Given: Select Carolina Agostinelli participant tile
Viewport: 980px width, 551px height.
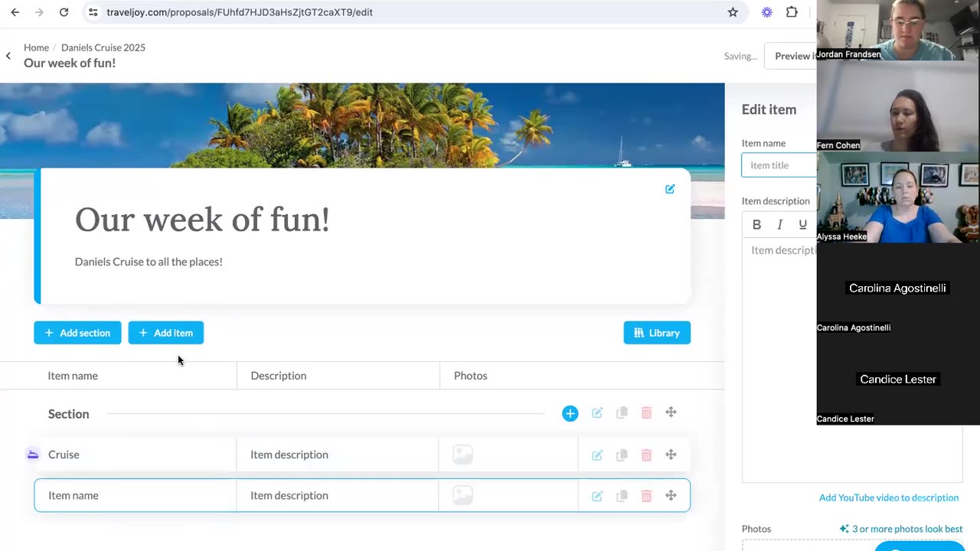Looking at the screenshot, I should pos(898,289).
